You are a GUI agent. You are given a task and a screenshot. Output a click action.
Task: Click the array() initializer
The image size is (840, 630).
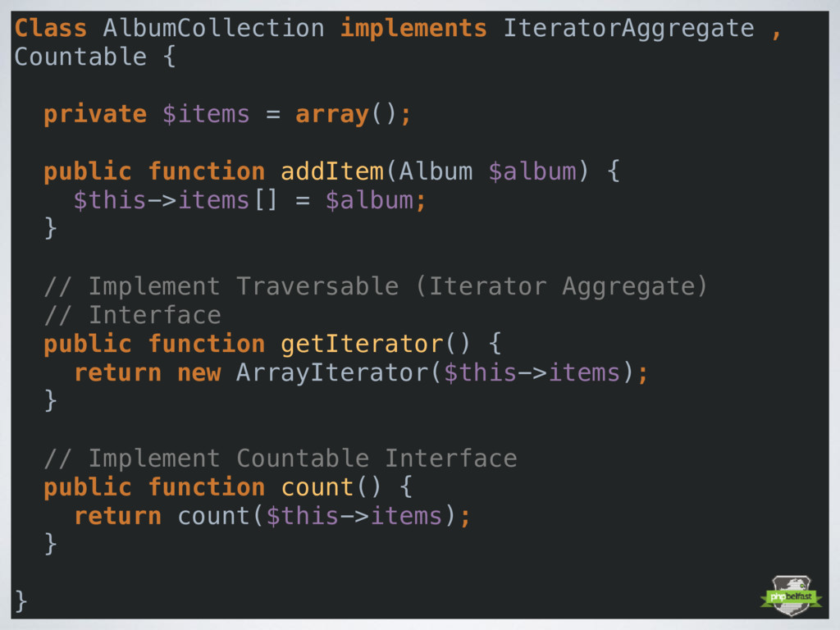pyautogui.click(x=347, y=115)
